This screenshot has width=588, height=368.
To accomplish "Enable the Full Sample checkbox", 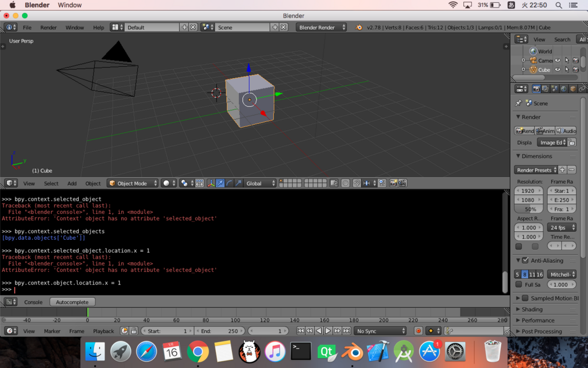I will click(x=519, y=284).
